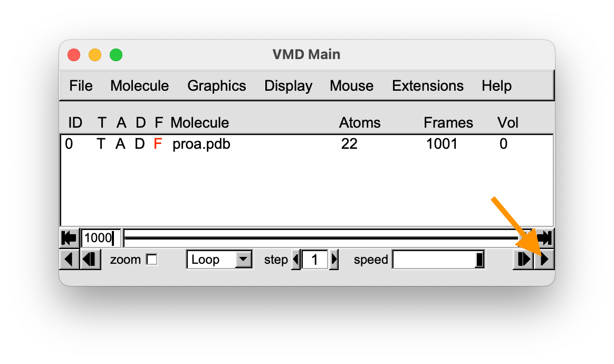Screen dimensions: 614x364
Task: Increase the step value arrow
Action: coord(333,260)
